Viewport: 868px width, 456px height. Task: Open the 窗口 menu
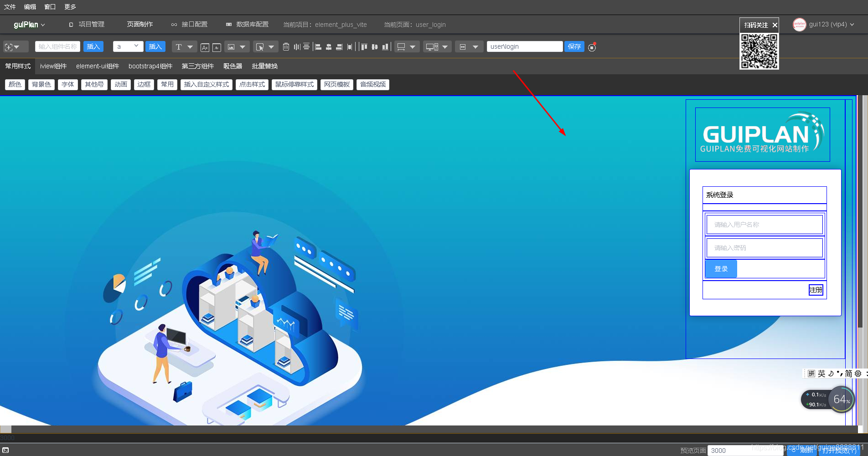coord(50,7)
